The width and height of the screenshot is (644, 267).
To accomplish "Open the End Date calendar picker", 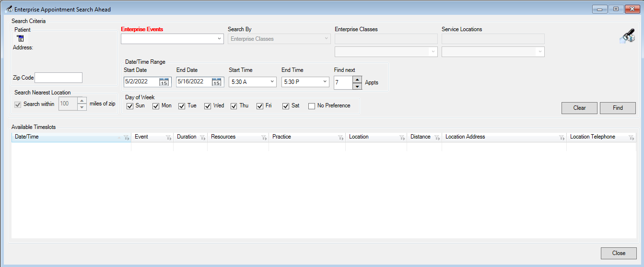I will pos(216,82).
